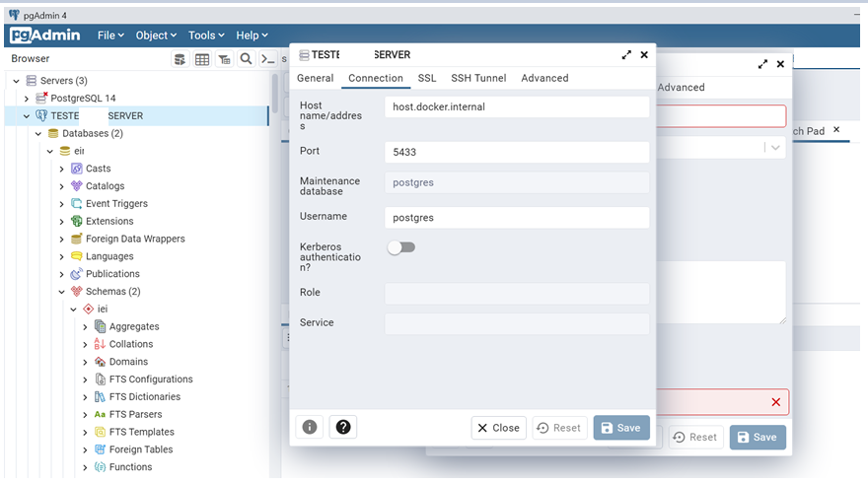Click the Close button in server dialog
The width and height of the screenshot is (868, 484).
point(498,428)
